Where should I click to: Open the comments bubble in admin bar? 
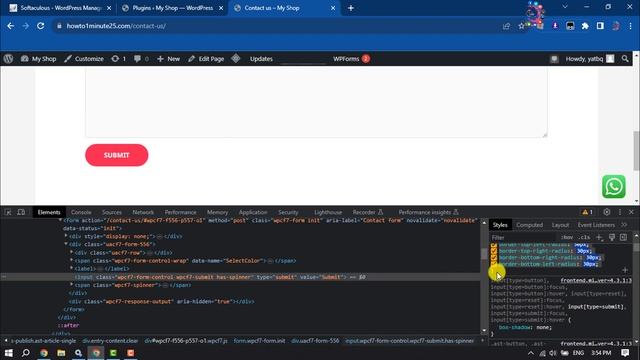[x=141, y=59]
